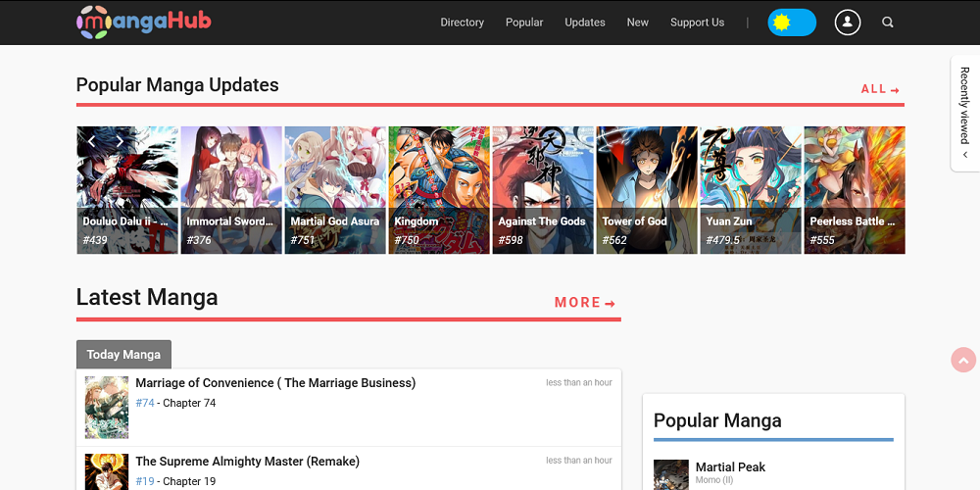
Task: Click ALL link for popular updates
Action: coord(880,89)
